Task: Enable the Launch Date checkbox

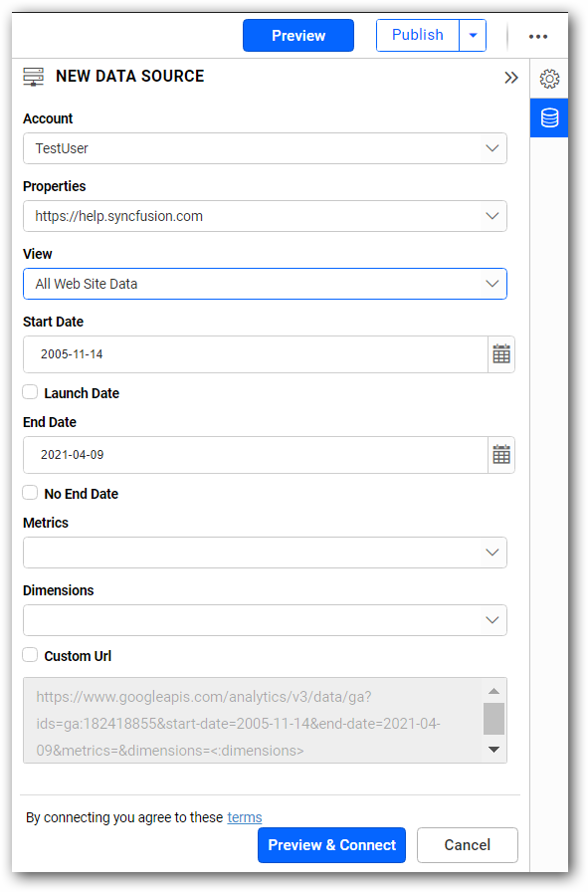Action: (x=29, y=392)
